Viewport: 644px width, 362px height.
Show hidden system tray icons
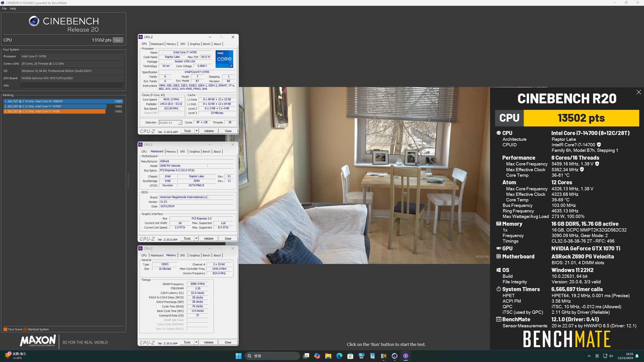pyautogui.click(x=589, y=356)
